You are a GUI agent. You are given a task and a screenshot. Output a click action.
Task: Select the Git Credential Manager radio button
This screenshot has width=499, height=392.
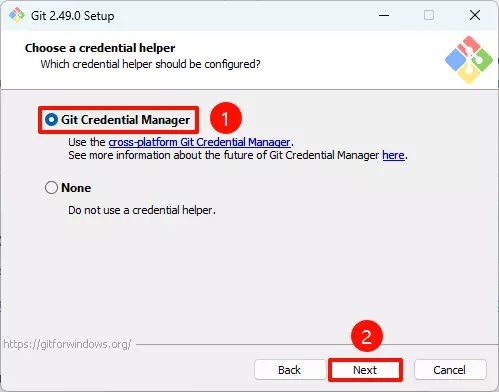click(51, 120)
